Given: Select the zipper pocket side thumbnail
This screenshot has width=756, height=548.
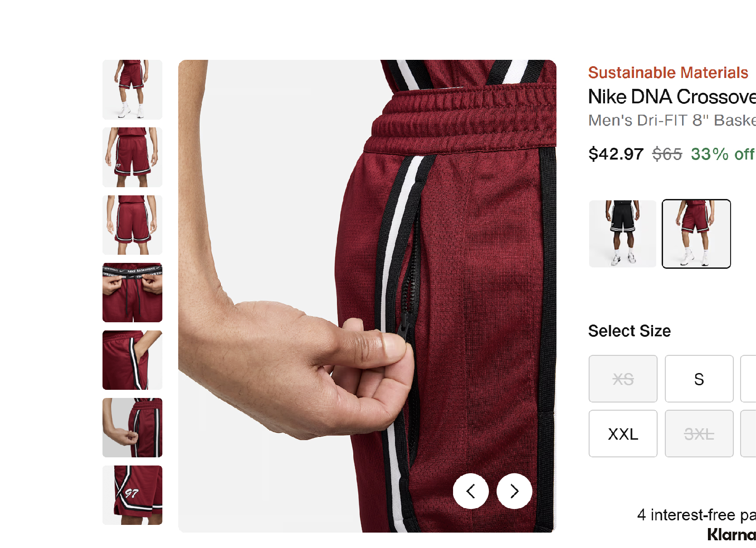Looking at the screenshot, I should [132, 427].
